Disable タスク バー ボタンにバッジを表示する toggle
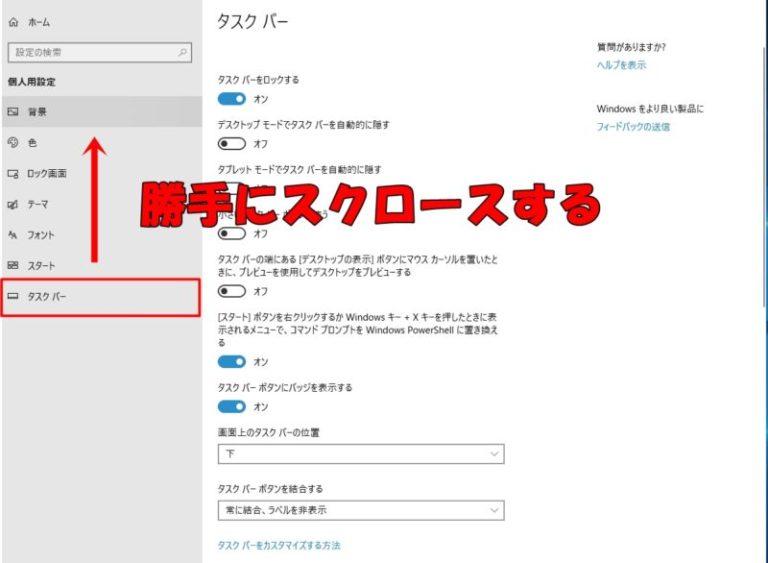768x563 pixels. pyautogui.click(x=232, y=407)
